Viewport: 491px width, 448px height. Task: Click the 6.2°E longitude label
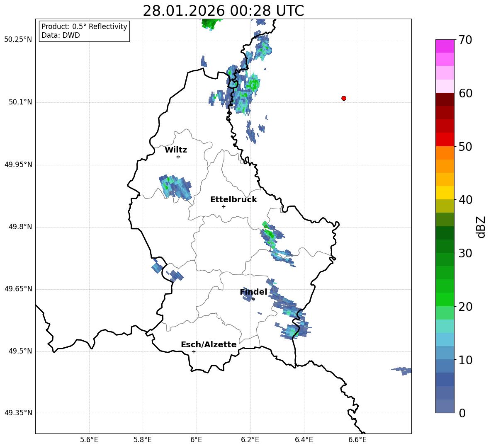click(x=250, y=440)
